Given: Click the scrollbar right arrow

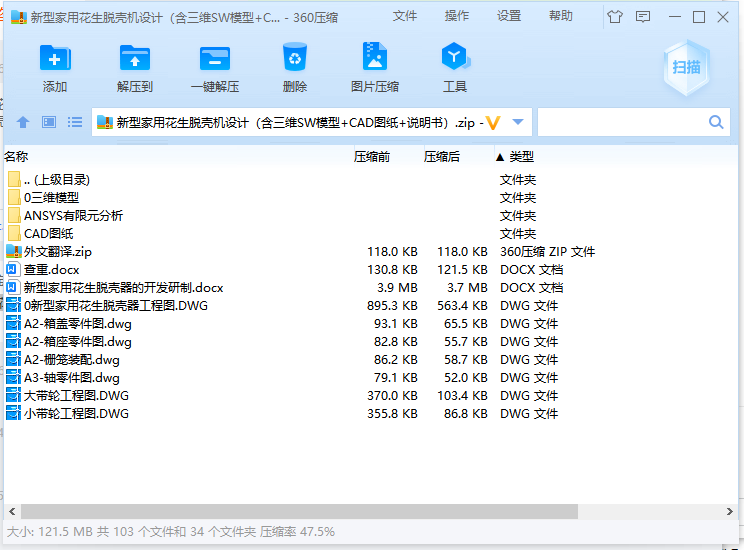Looking at the screenshot, I should point(730,512).
